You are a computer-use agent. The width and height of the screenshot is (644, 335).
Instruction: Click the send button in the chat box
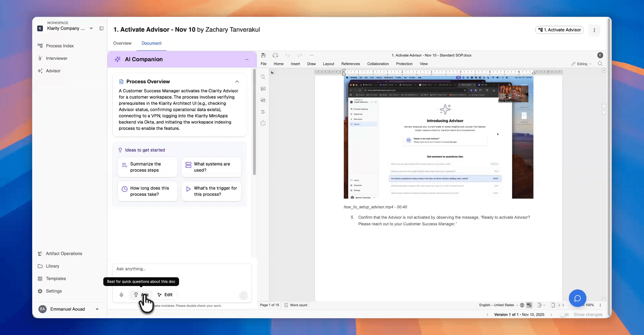(244, 295)
